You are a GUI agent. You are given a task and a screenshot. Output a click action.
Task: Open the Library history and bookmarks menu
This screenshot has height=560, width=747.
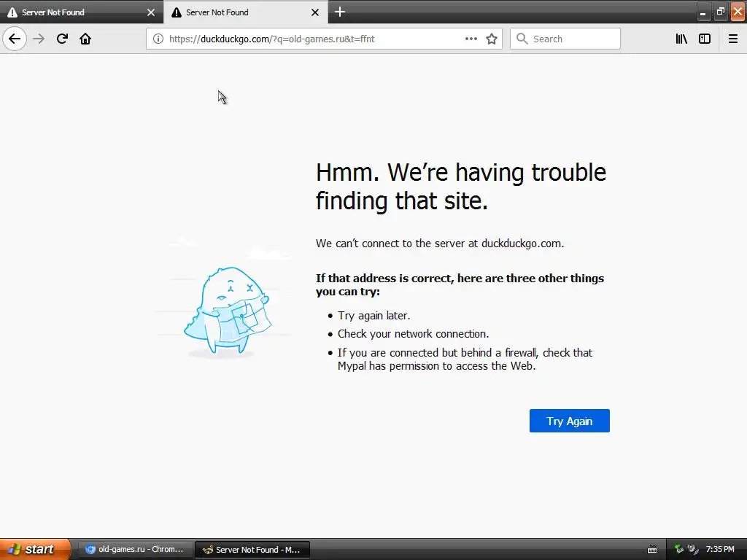pos(681,39)
